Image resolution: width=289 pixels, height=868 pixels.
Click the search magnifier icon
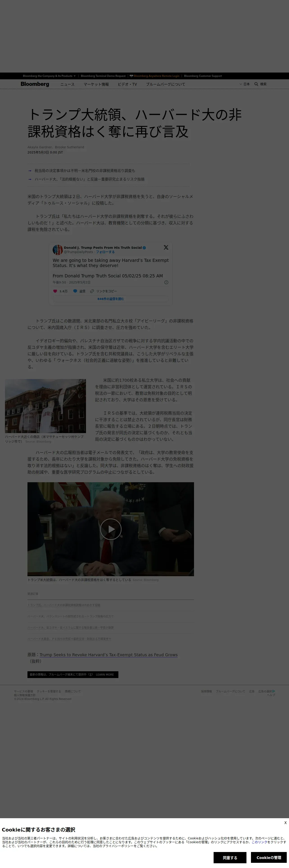point(256,84)
